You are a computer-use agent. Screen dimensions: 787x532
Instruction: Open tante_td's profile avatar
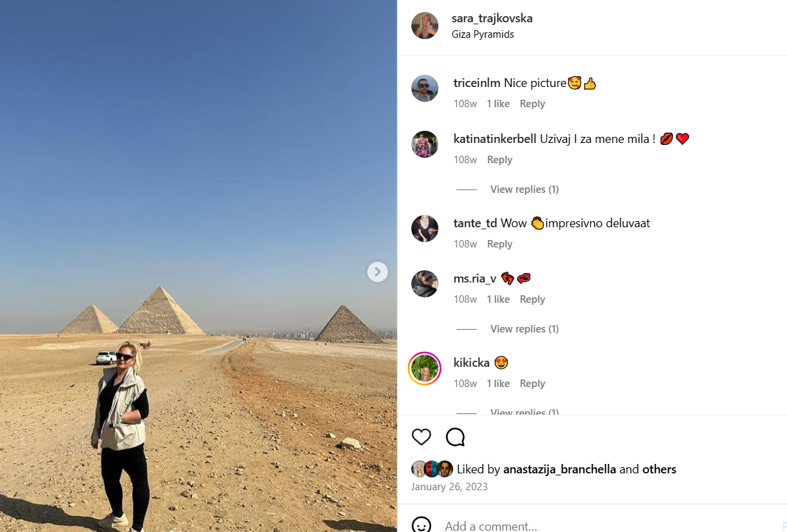coord(425,229)
